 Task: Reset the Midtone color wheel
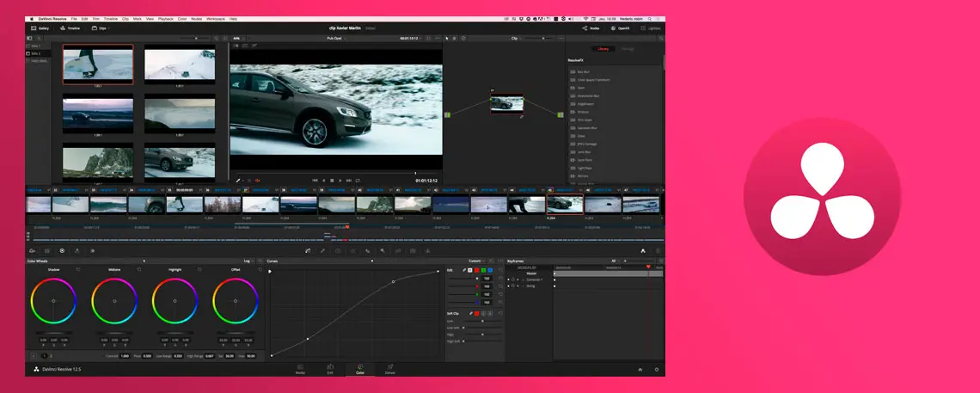138,269
